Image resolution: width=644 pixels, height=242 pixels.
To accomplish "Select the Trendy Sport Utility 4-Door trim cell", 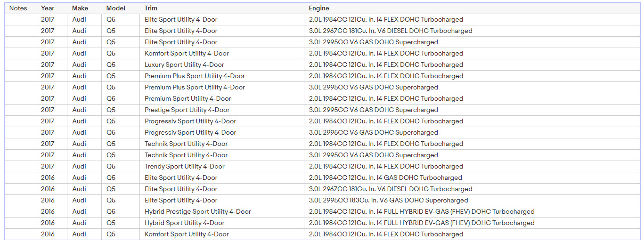I will click(x=185, y=166).
